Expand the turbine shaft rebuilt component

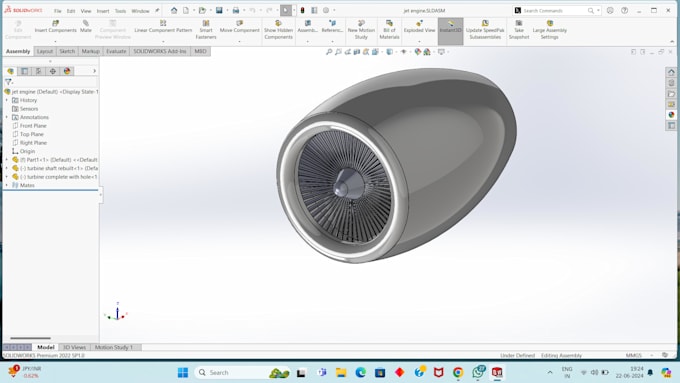coord(7,168)
